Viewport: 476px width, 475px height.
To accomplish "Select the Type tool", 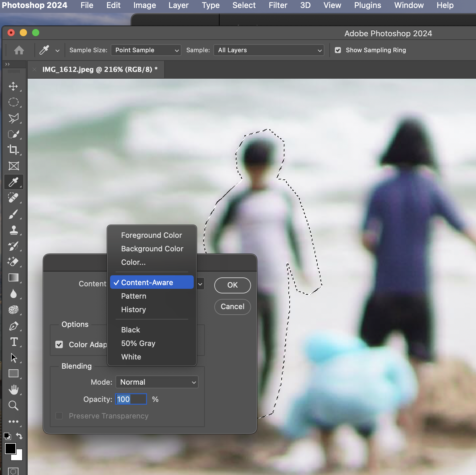I will click(x=14, y=342).
